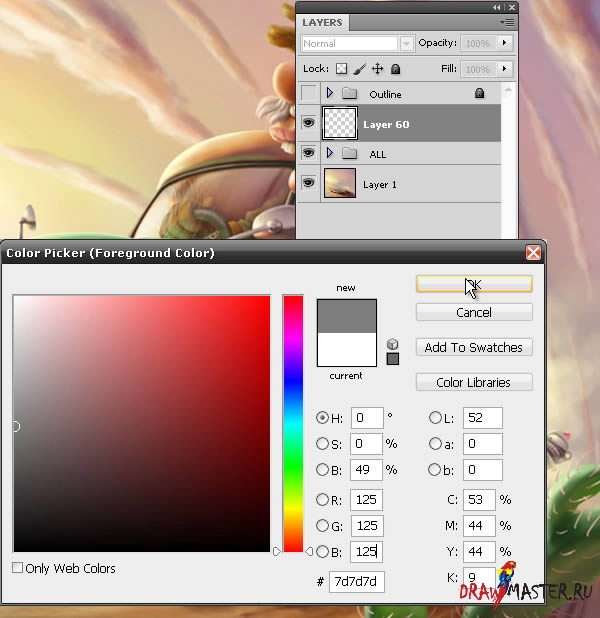Click the L field showing 52
Screen dimensions: 600x618
[483, 417]
